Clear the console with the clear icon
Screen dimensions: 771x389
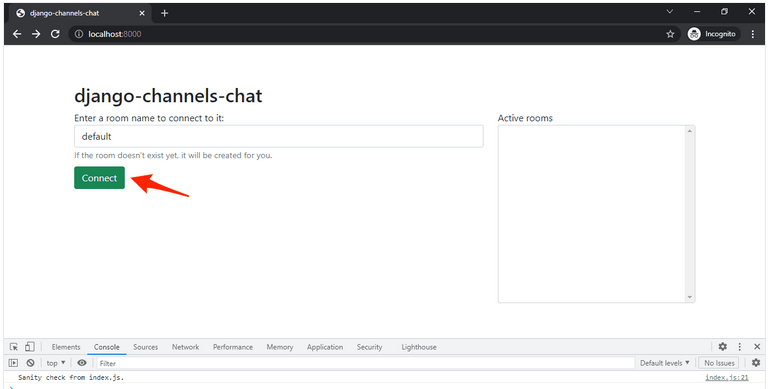coord(30,363)
